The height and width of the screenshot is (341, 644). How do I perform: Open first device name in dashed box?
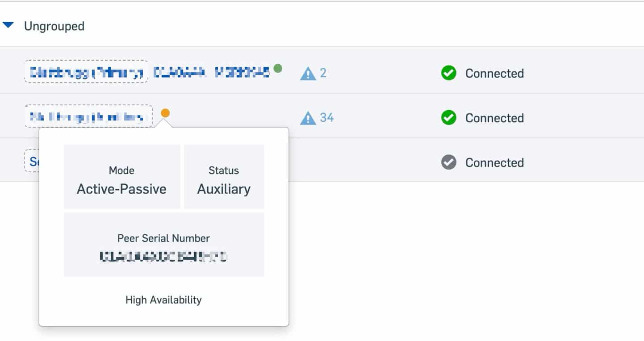[86, 72]
